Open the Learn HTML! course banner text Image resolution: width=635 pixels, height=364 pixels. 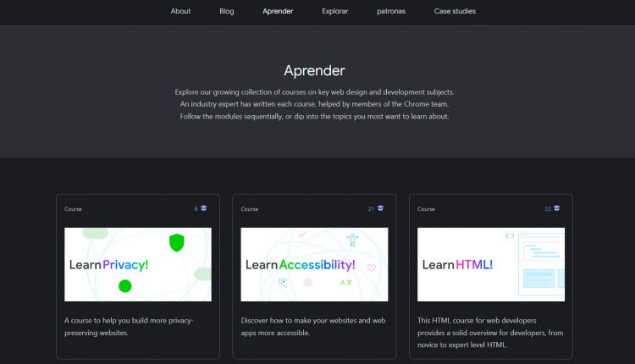[x=457, y=265]
